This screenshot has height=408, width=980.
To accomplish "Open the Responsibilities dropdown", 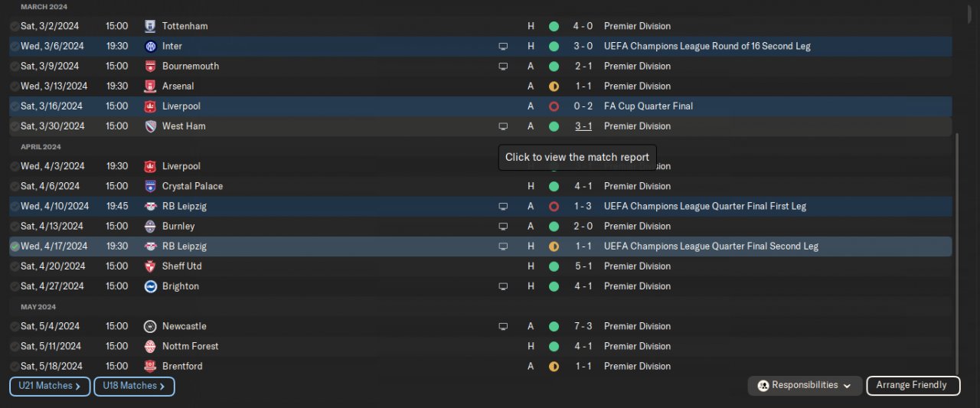I will (x=805, y=386).
